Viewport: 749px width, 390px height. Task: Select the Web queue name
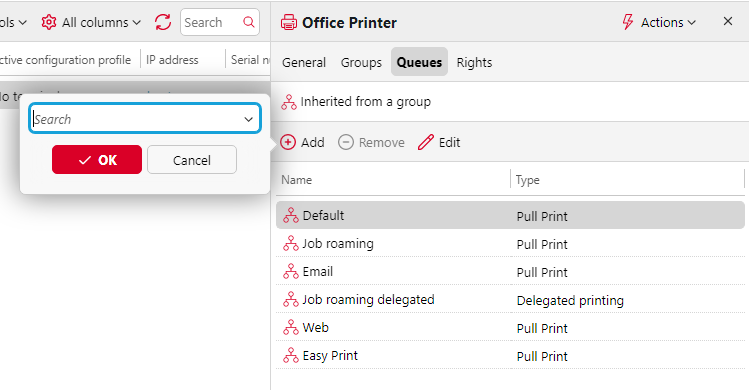(x=316, y=327)
